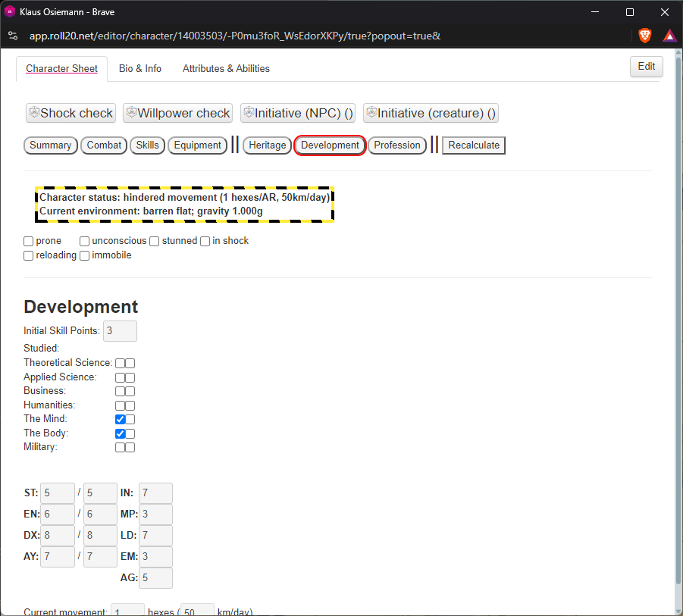Roll Initiative (NPC) dice button
The height and width of the screenshot is (616, 683).
[298, 113]
